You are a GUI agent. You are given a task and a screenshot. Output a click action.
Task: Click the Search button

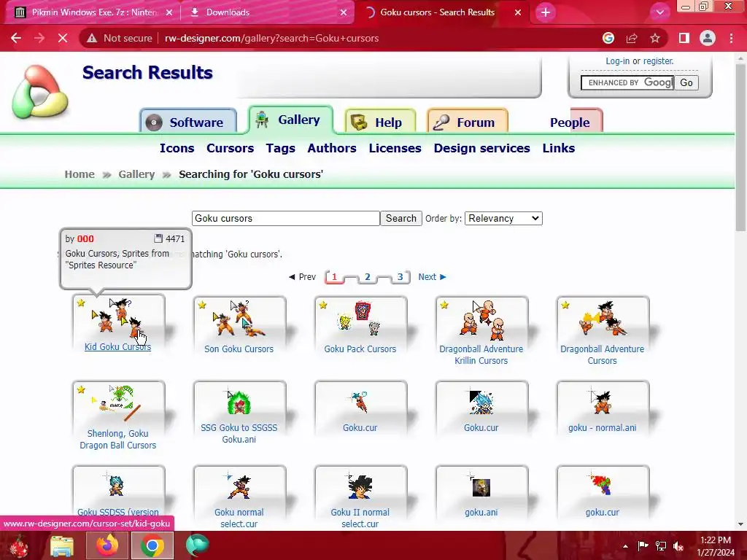point(400,218)
